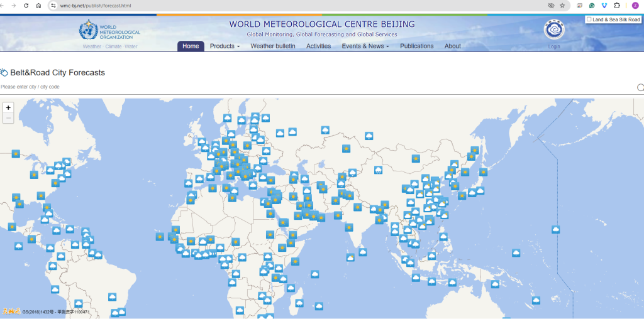Expand the Products dropdown menu
The height and width of the screenshot is (319, 644).
tap(225, 46)
